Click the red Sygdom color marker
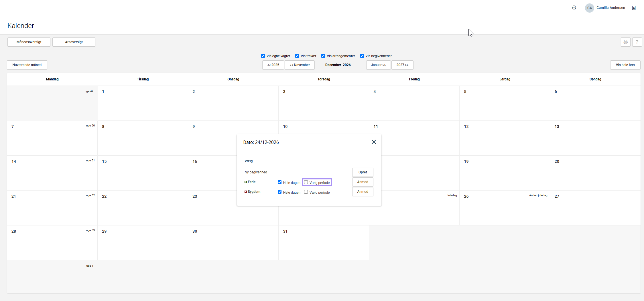 [x=246, y=192]
